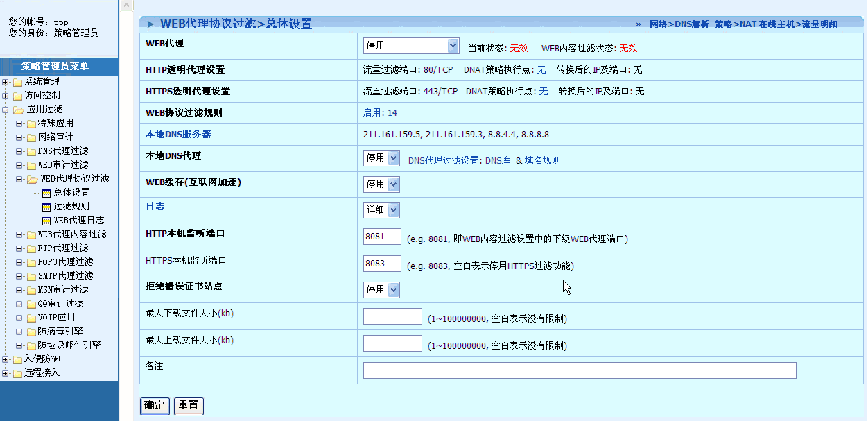Expand the 访问控制 tree node

(6, 96)
